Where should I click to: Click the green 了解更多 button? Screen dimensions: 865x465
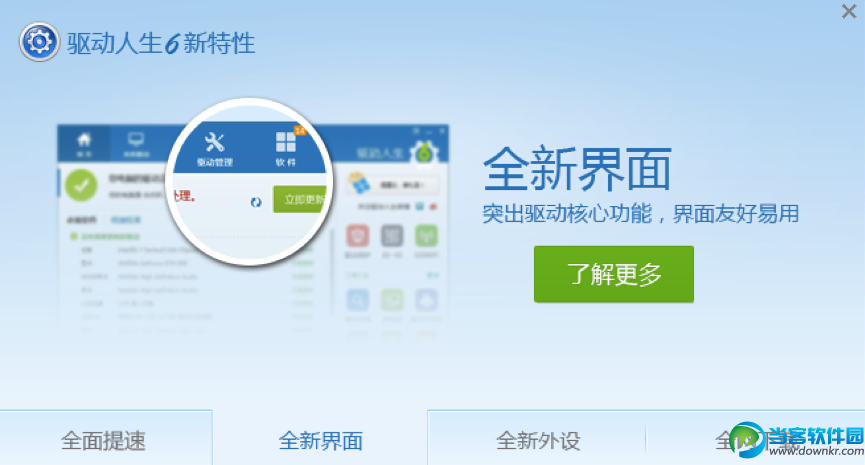(613, 274)
